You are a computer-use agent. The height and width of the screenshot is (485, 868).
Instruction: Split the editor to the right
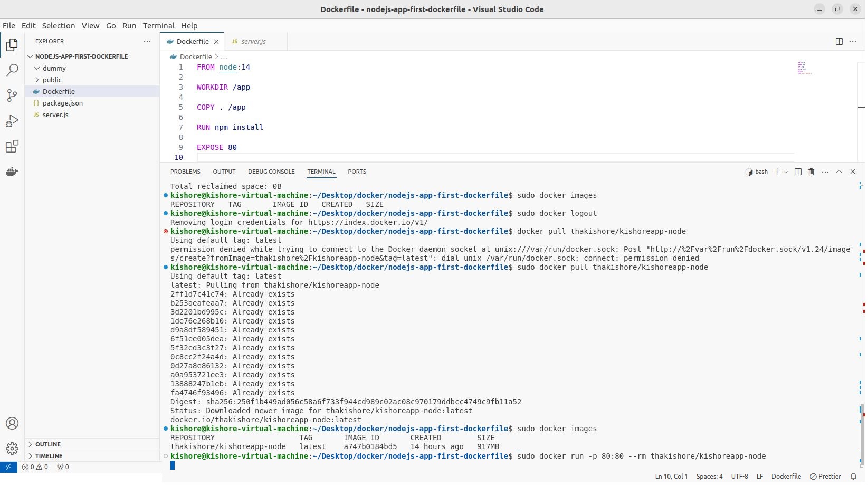(839, 42)
